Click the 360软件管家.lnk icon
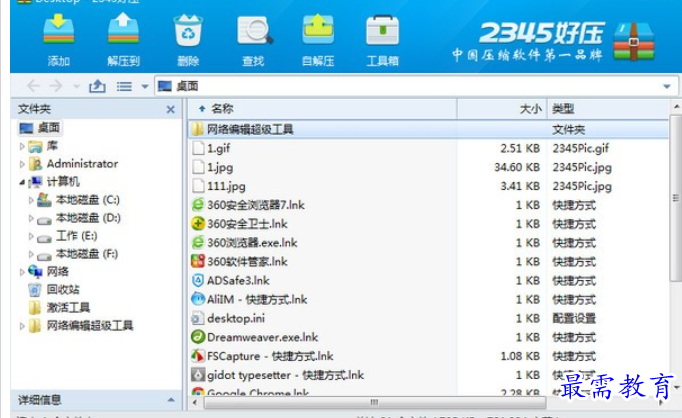Image resolution: width=682 pixels, height=418 pixels. coord(198,261)
